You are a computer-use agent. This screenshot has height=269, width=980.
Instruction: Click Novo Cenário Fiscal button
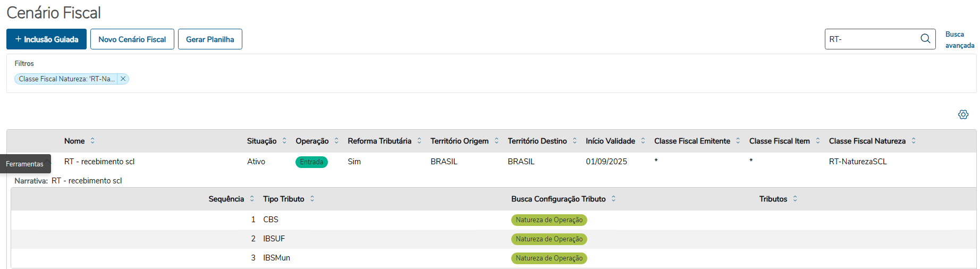[x=132, y=39]
